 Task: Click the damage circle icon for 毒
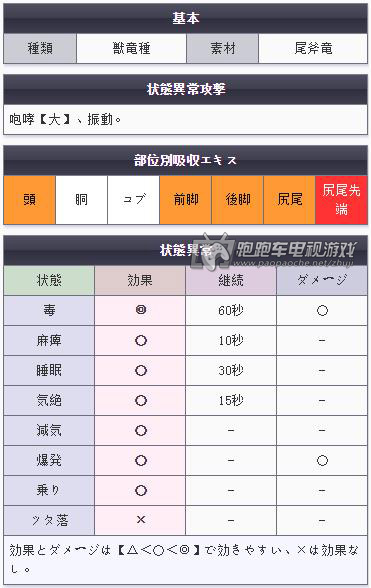tap(322, 310)
